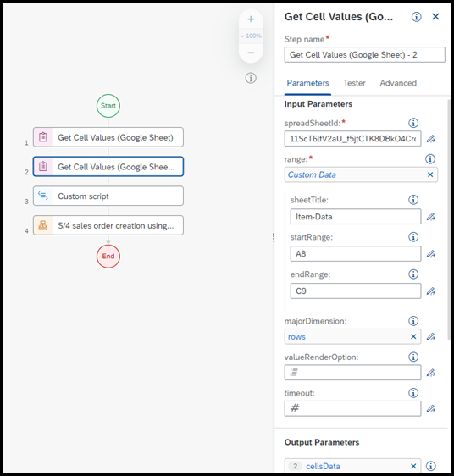
Task: Switch to the Advanced tab
Action: point(398,83)
